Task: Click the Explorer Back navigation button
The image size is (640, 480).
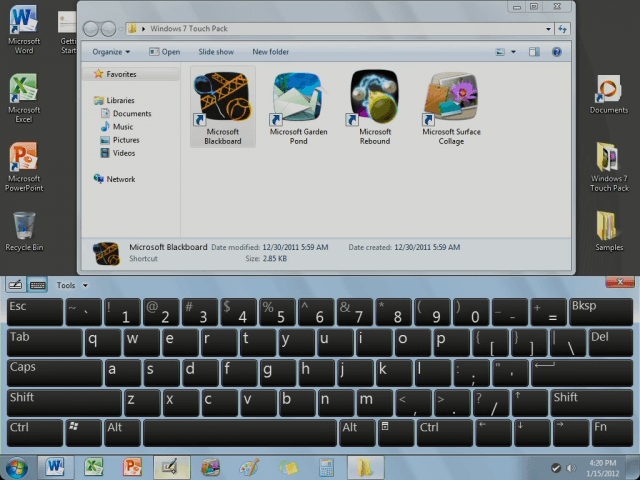Action: pos(91,29)
